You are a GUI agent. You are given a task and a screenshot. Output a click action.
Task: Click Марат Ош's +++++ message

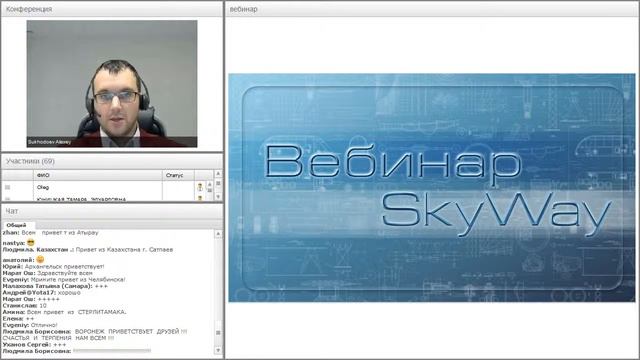(31, 299)
